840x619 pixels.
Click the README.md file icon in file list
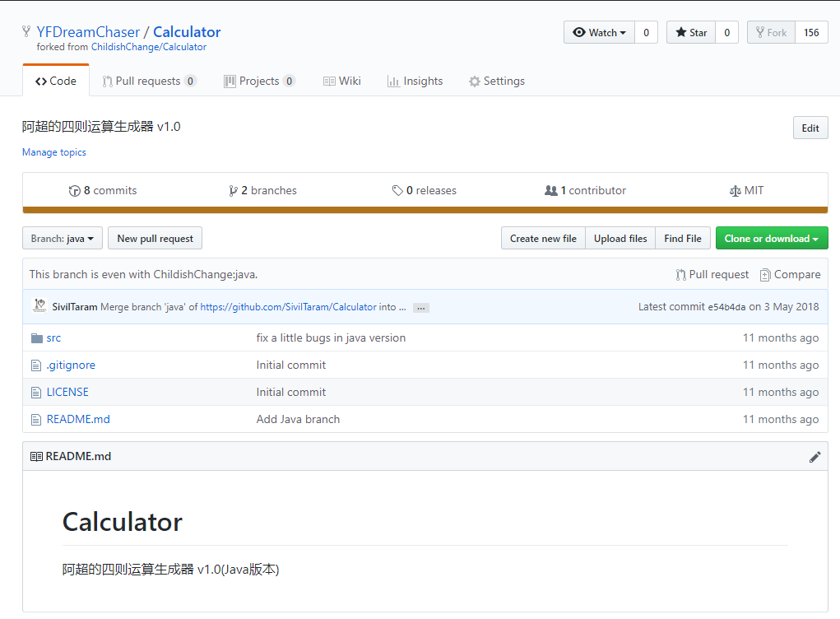coord(36,420)
